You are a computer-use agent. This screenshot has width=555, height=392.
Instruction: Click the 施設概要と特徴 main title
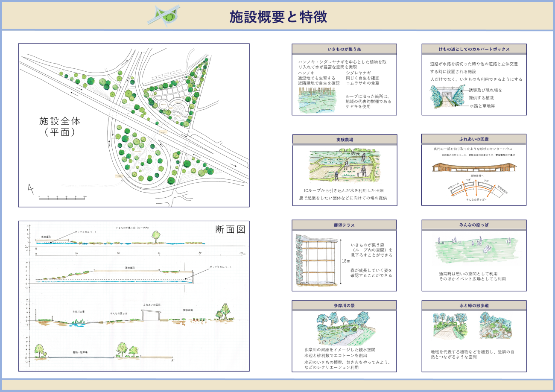click(x=278, y=17)
